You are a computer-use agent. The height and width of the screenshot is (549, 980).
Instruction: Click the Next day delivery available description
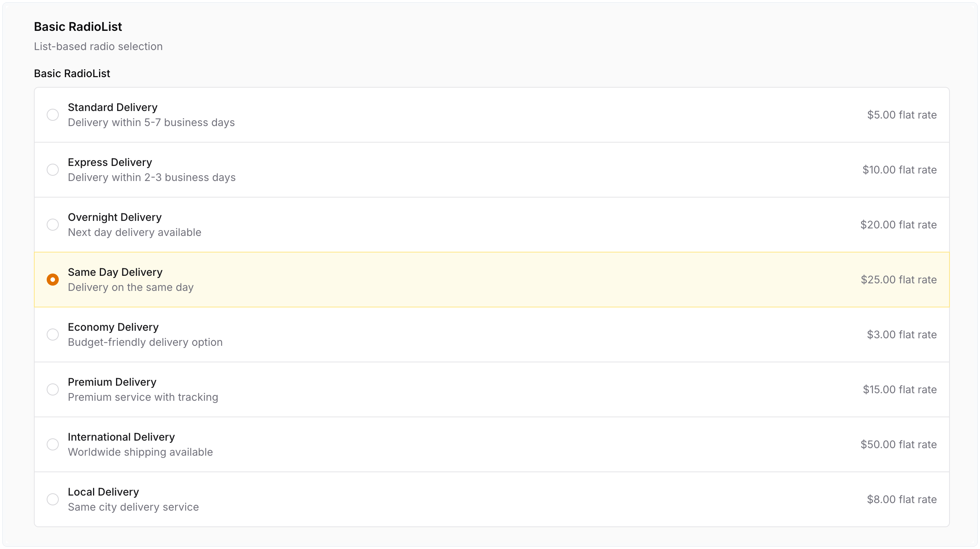point(134,232)
